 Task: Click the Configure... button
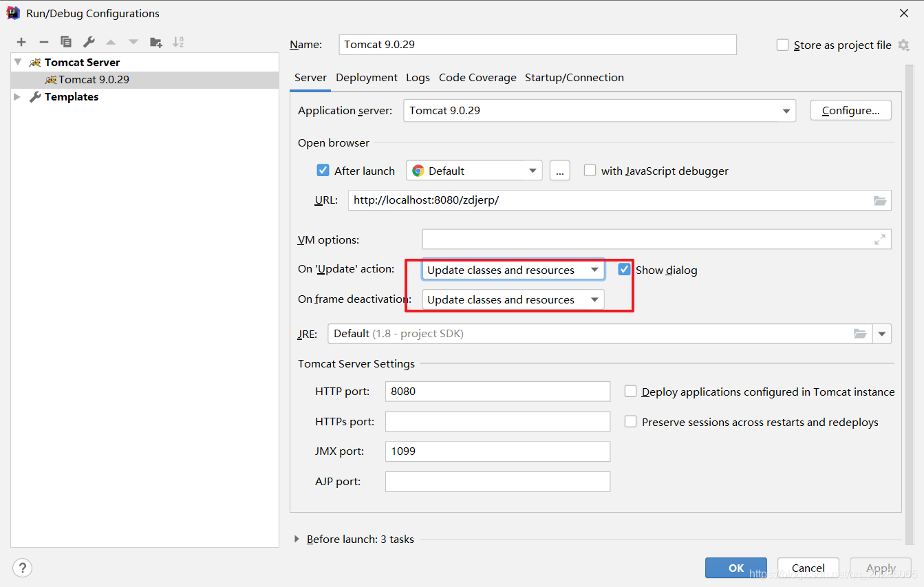pyautogui.click(x=850, y=111)
